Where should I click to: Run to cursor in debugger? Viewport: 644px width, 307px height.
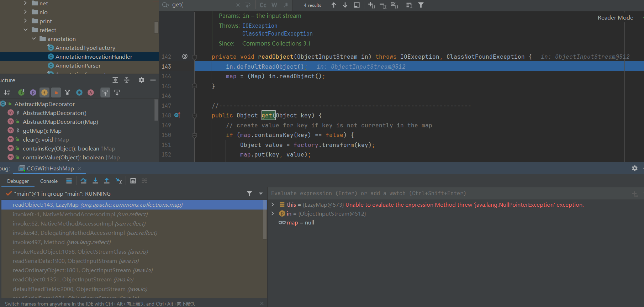119,181
